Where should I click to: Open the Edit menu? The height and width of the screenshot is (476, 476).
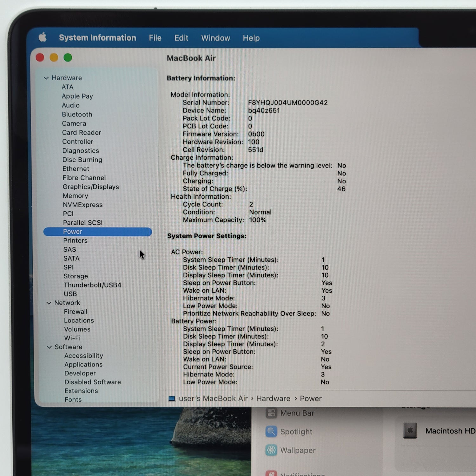(x=181, y=38)
